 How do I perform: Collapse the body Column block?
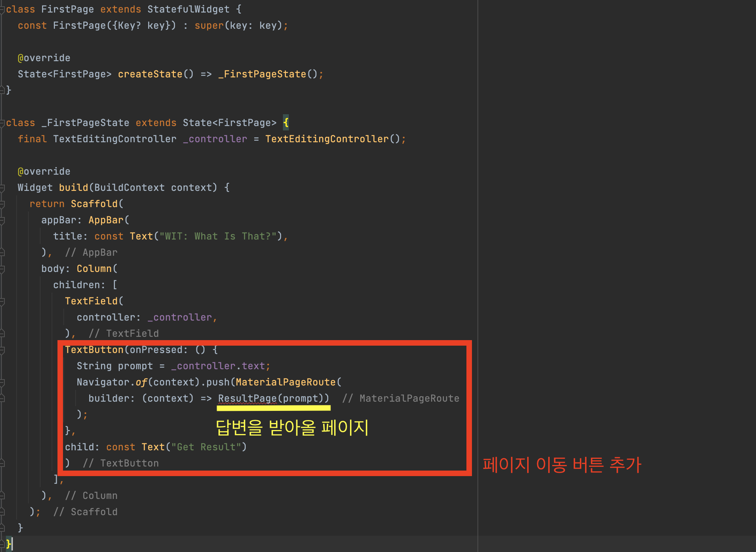[2, 269]
